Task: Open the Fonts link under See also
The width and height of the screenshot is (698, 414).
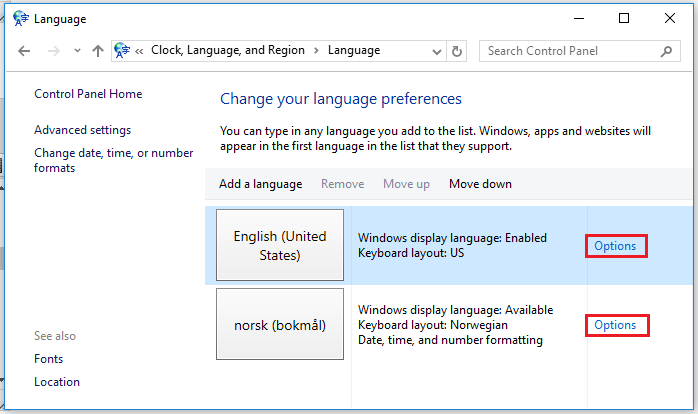Action: coord(48,359)
